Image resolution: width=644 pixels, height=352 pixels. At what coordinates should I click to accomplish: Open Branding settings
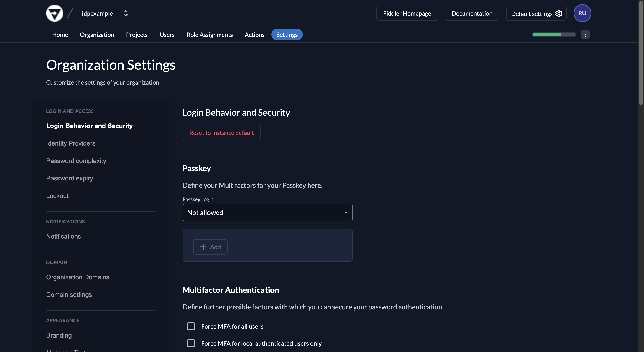click(x=59, y=335)
